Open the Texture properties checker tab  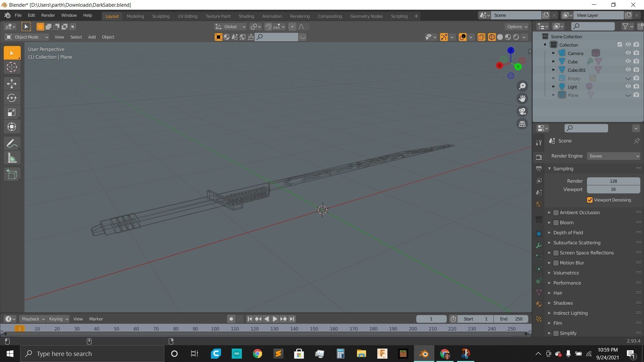[x=539, y=319]
